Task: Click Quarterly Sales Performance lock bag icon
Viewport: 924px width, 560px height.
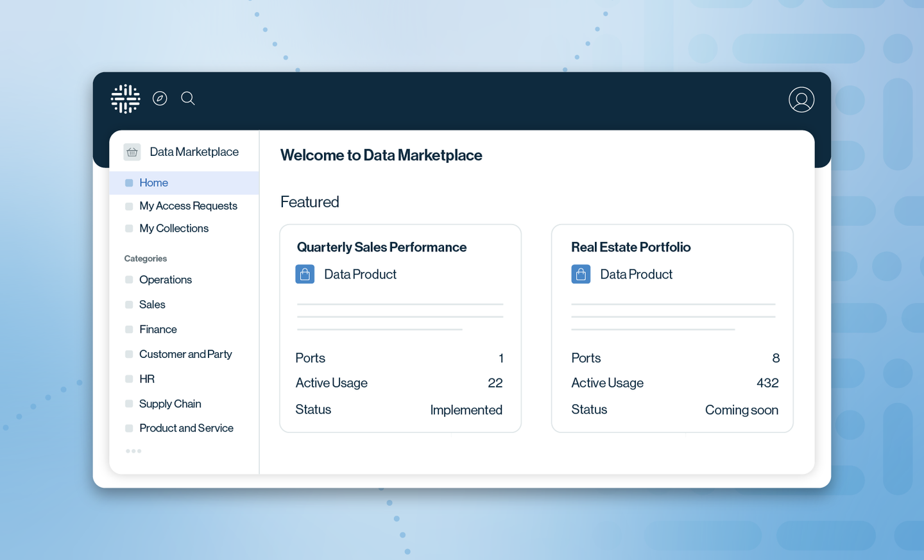Action: tap(305, 274)
